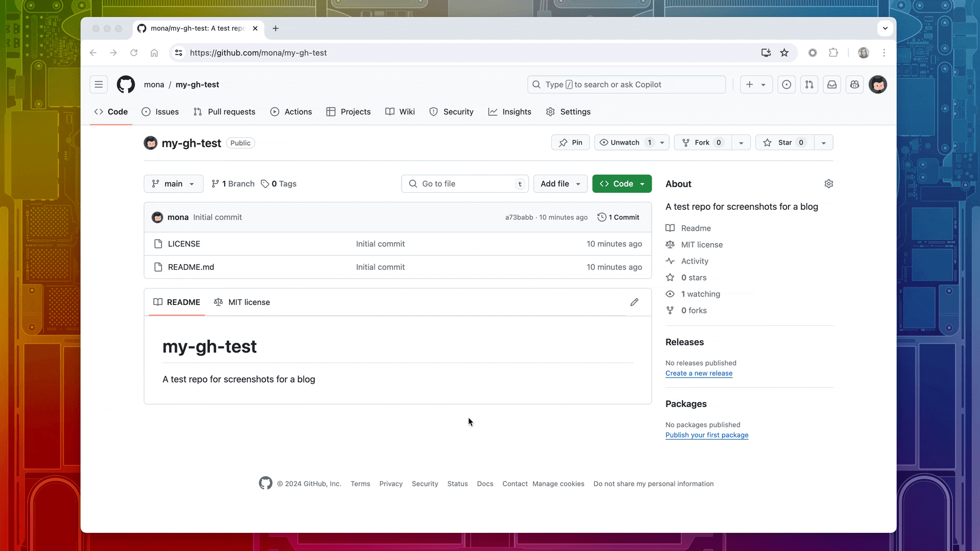Switch to the Issues tab
Image resolution: width=980 pixels, height=551 pixels.
point(160,112)
